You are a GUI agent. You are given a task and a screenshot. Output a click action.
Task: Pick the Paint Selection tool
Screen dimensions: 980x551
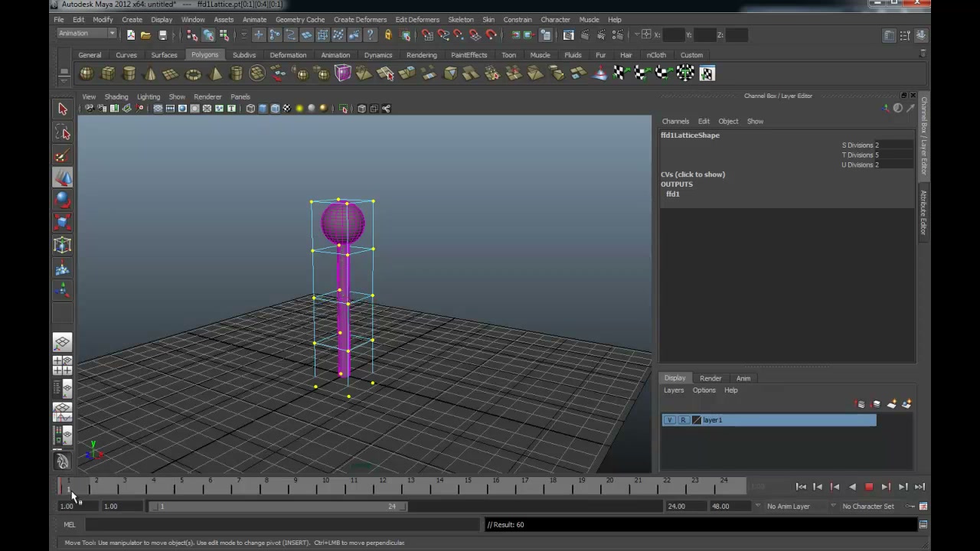point(63,156)
